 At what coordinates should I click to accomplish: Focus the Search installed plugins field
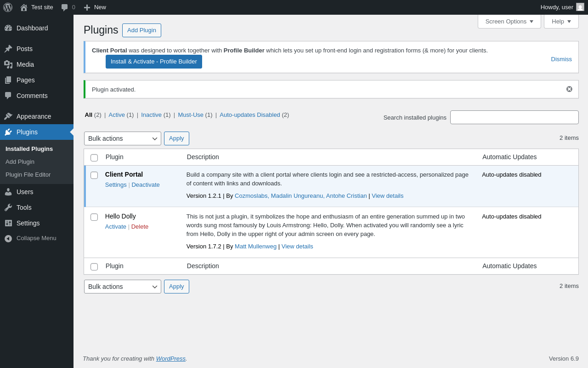click(514, 117)
